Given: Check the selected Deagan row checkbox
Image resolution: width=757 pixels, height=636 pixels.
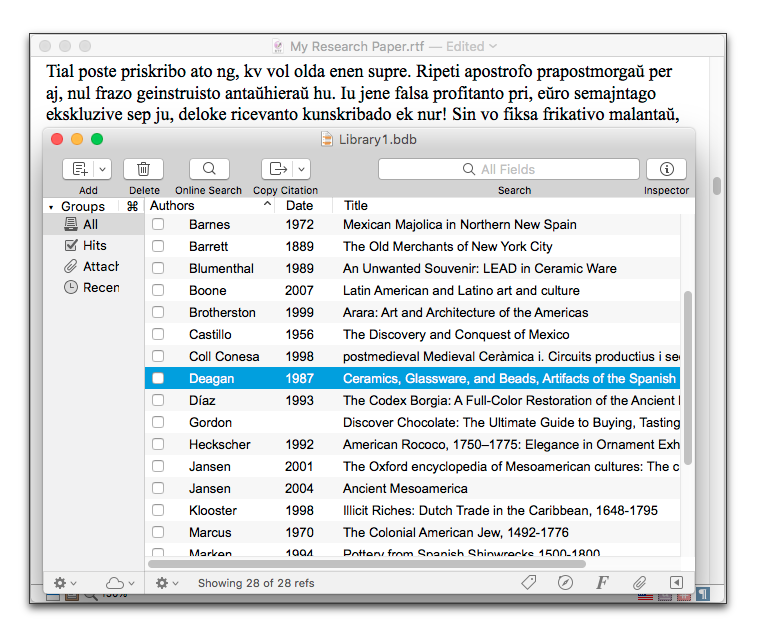Looking at the screenshot, I should 158,378.
